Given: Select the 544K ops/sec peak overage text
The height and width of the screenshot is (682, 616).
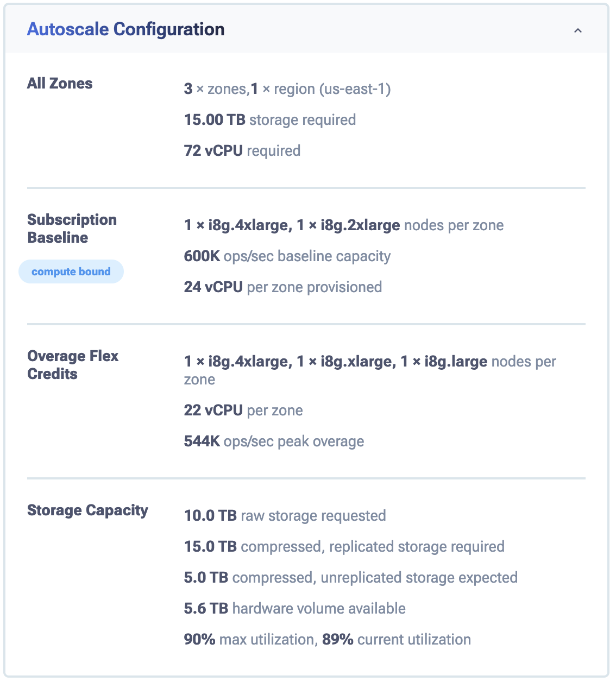Looking at the screenshot, I should point(274,441).
